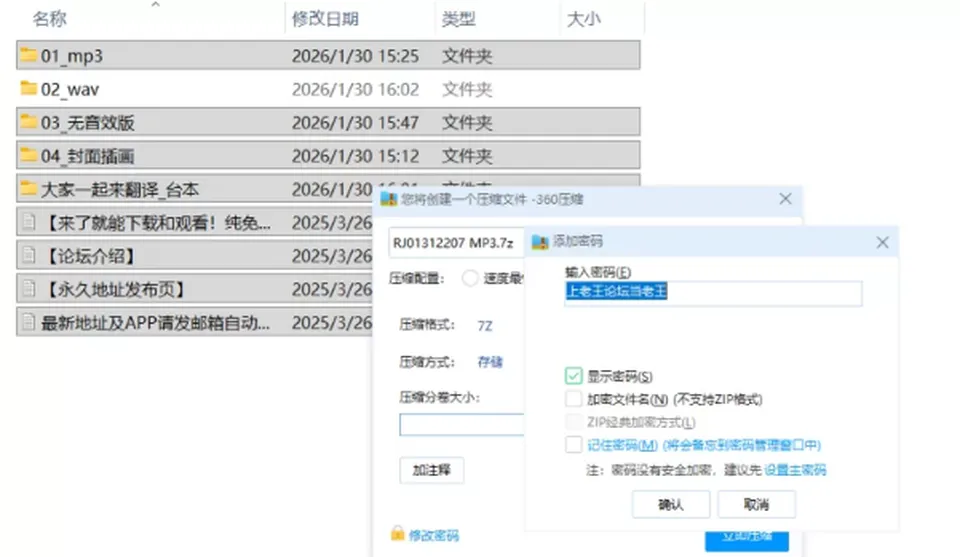Click the 输入密码 text field
This screenshot has width=960, height=557.
[713, 293]
